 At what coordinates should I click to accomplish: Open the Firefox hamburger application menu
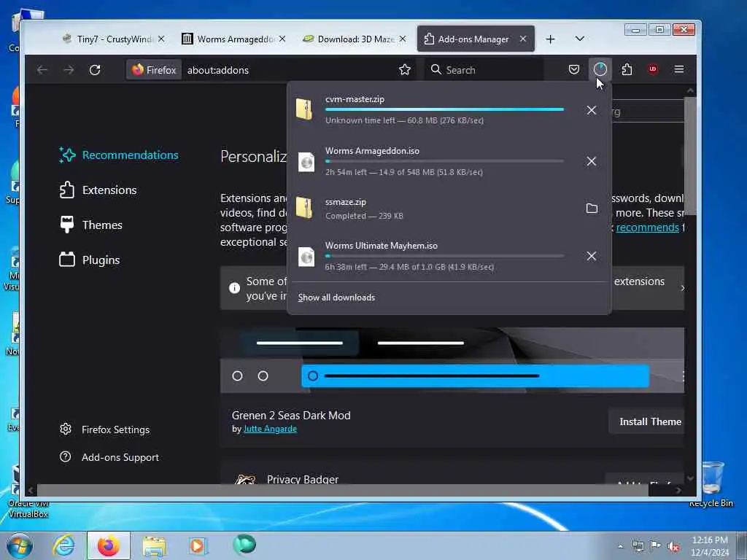(679, 69)
